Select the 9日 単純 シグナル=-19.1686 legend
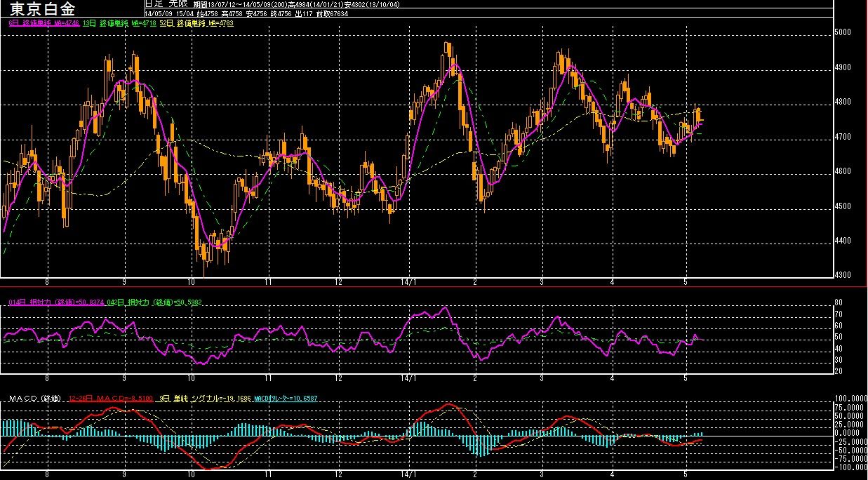Viewport: 868px width, 480px height. [204, 399]
